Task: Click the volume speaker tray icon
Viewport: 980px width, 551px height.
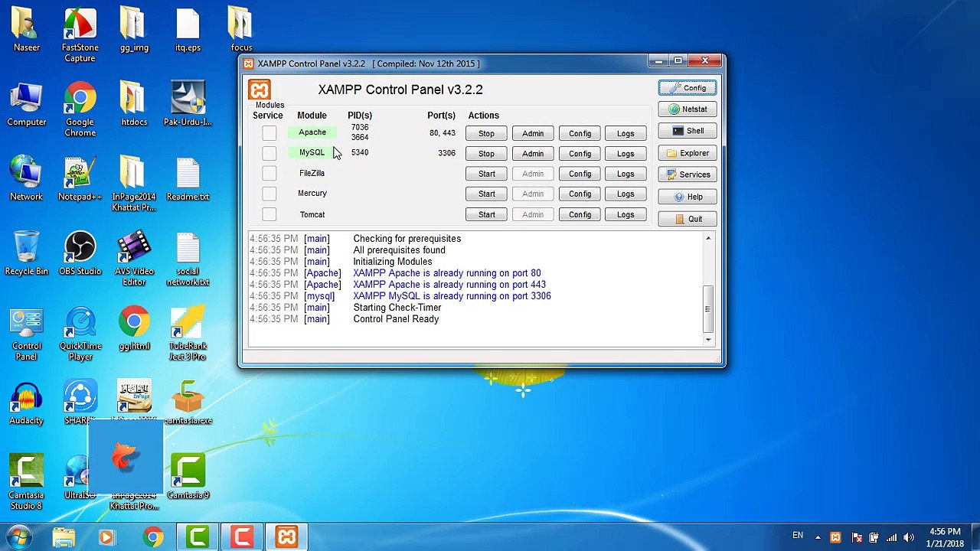Action: pyautogui.click(x=910, y=537)
